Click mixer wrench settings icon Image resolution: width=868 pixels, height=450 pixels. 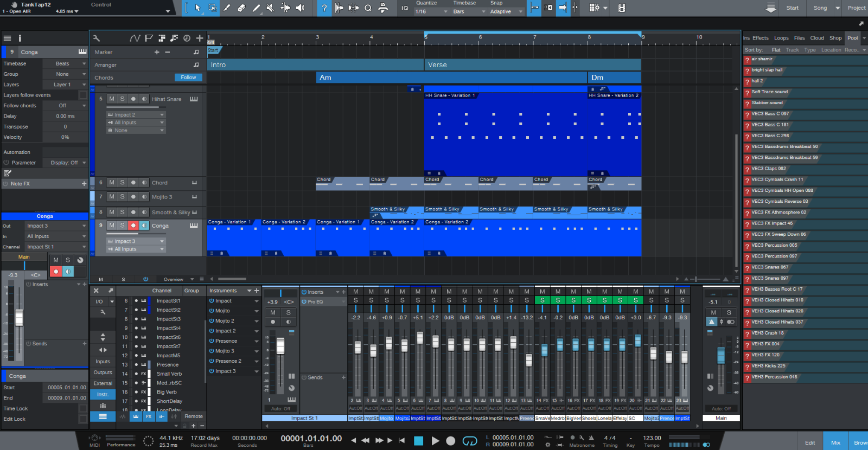click(x=103, y=312)
